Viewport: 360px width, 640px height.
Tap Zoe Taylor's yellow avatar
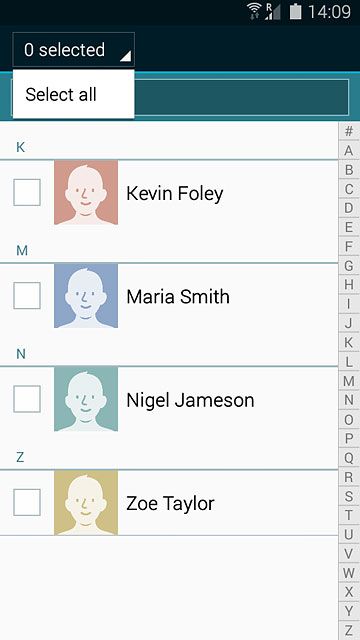click(x=86, y=502)
